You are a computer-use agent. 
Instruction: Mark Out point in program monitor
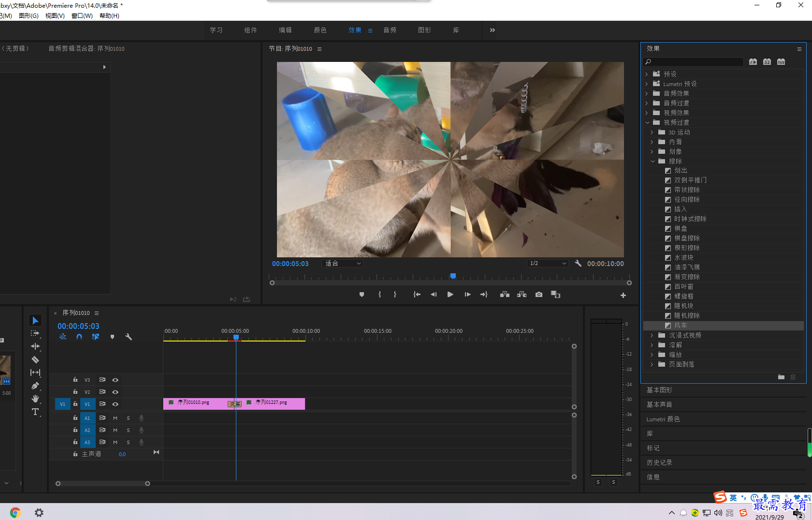395,295
